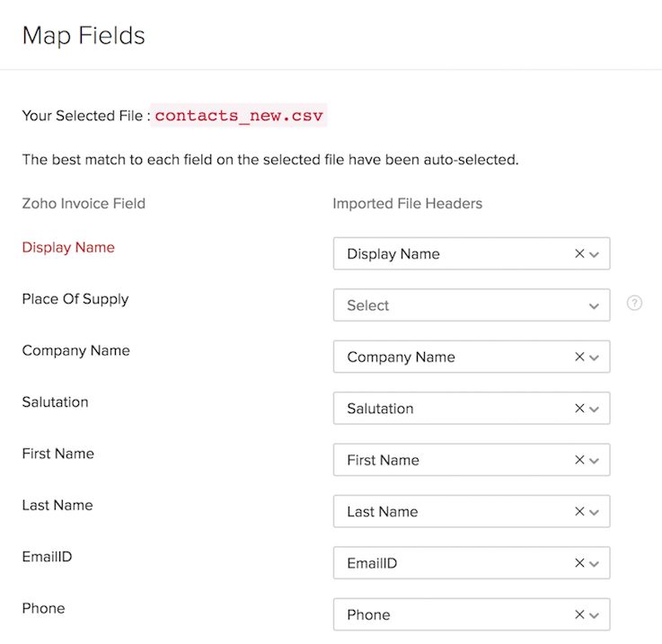Expand the Phone dropdown chevron
Image resolution: width=662 pixels, height=644 pixels.
(595, 615)
